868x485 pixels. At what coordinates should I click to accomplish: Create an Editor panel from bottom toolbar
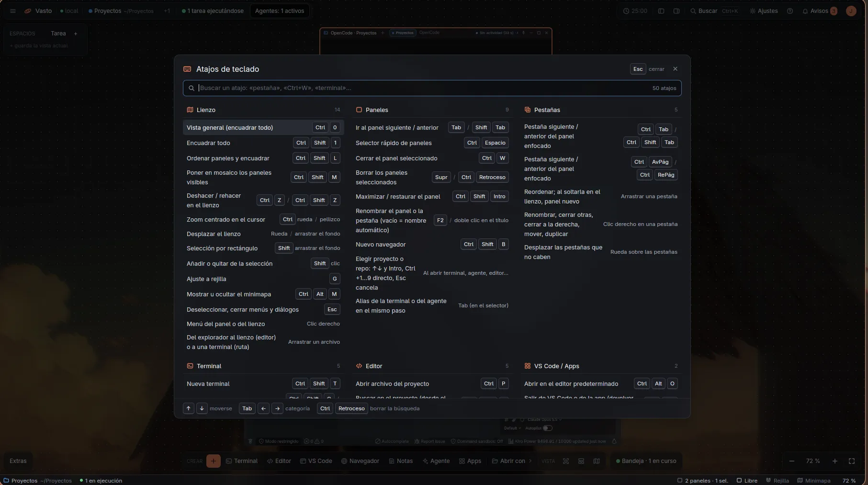(x=279, y=461)
